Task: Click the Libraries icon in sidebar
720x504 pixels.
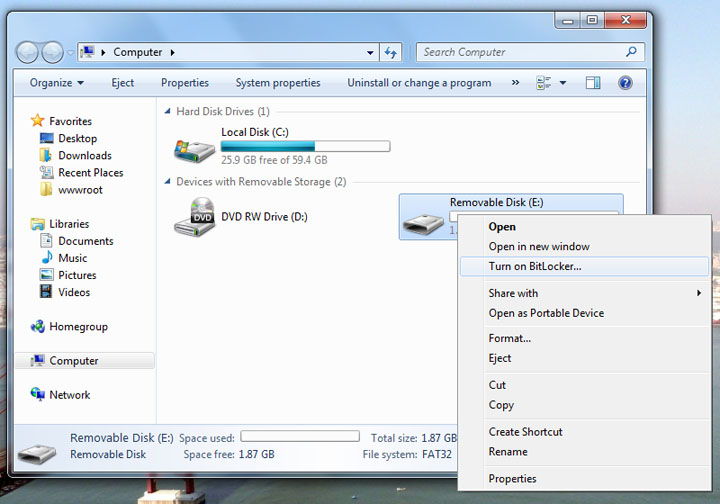Action: pyautogui.click(x=38, y=224)
